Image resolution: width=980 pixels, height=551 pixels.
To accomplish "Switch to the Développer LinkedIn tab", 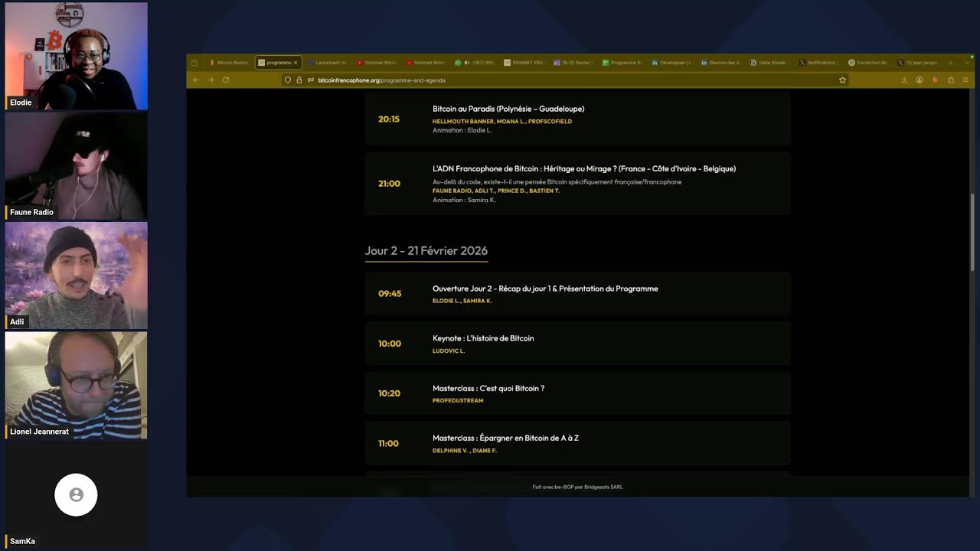I will (x=671, y=63).
